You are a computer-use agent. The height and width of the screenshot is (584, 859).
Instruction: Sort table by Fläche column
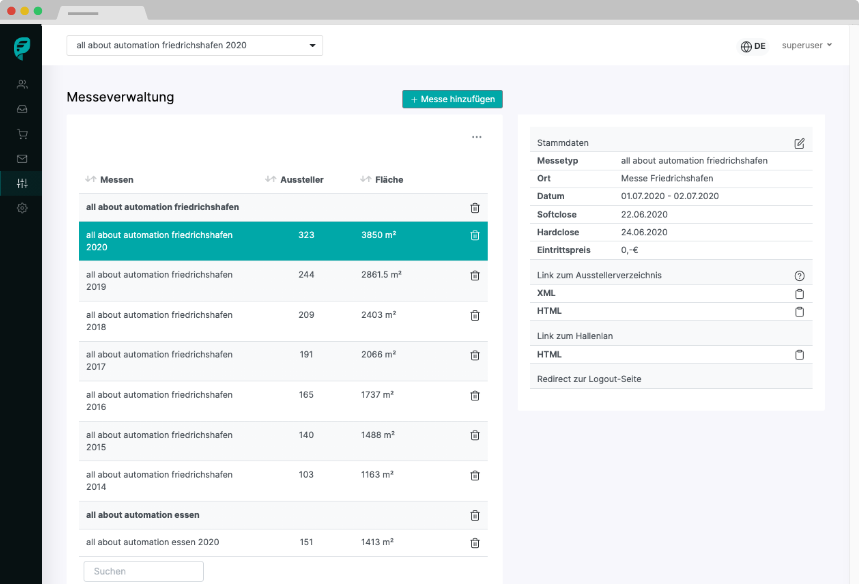pos(382,180)
